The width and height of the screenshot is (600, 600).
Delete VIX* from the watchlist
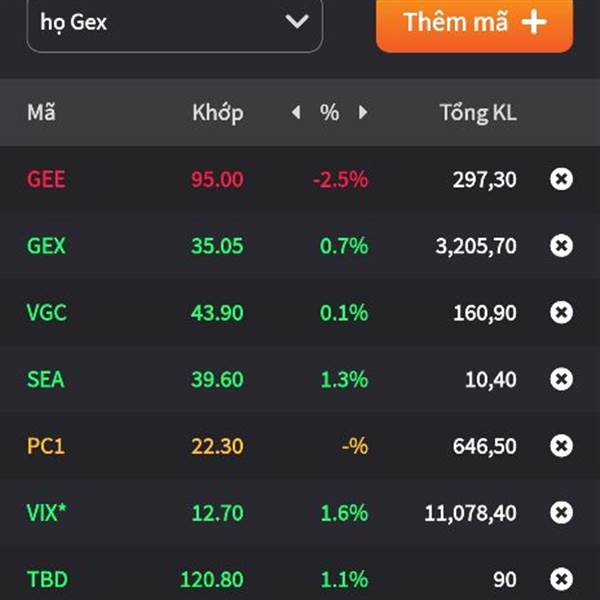[x=561, y=512]
